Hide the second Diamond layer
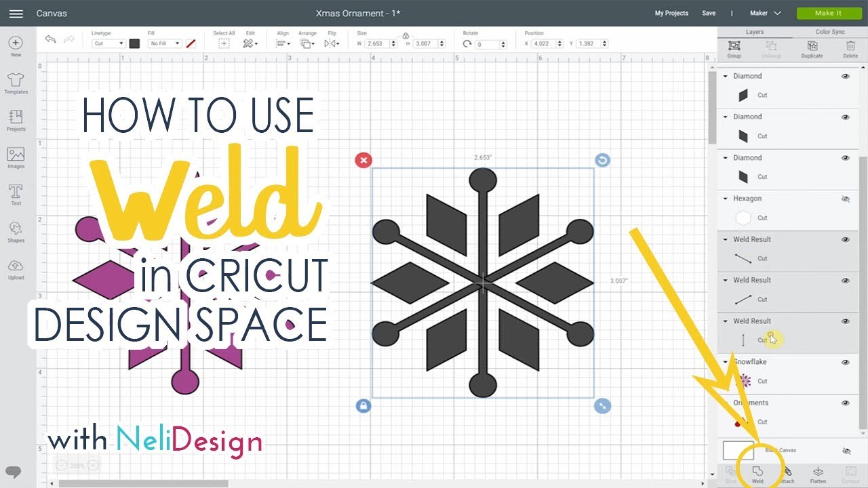Viewport: 868px width, 488px height. coord(846,117)
